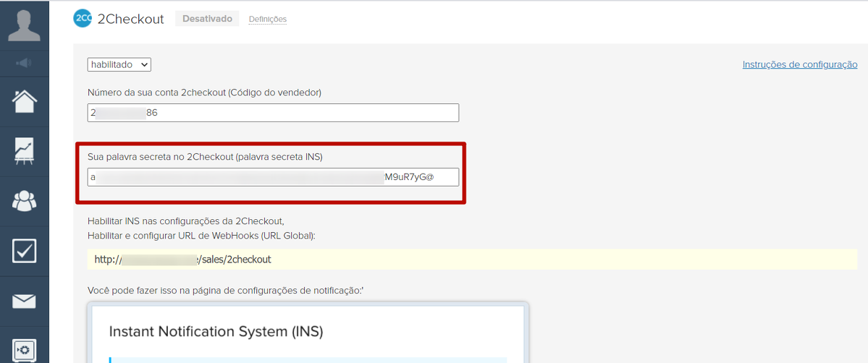Click into the INS secret word field
This screenshot has height=363, width=868.
point(273,177)
